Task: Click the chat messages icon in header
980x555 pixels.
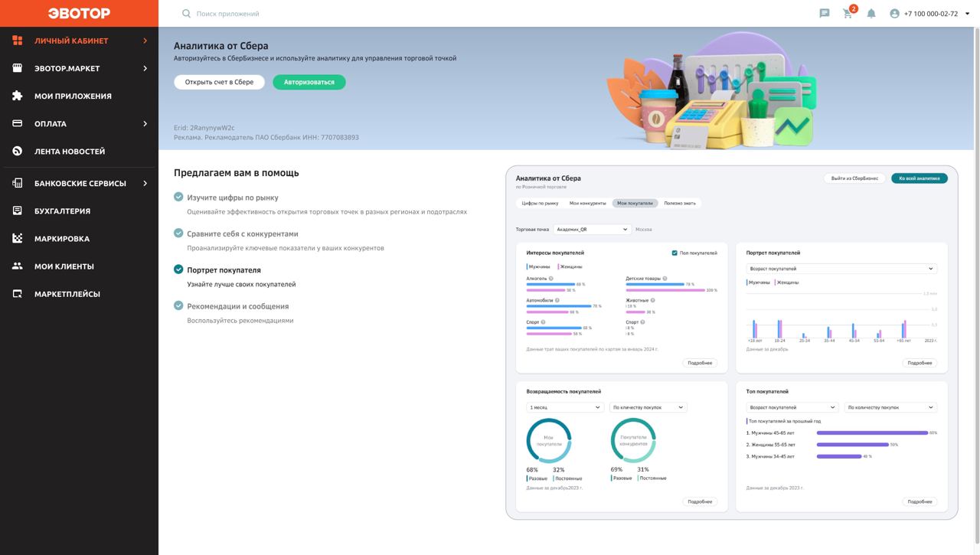Action: point(825,13)
